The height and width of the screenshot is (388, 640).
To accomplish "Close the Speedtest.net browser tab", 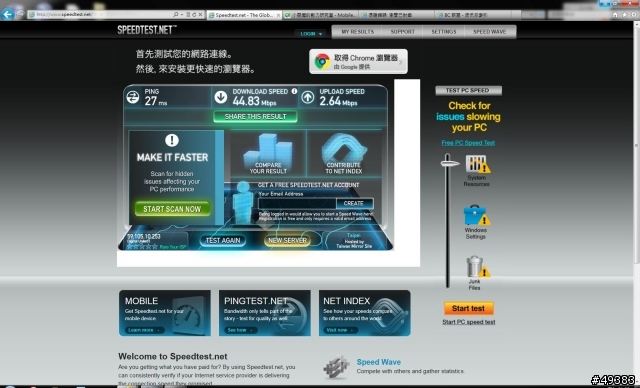I will 278,15.
